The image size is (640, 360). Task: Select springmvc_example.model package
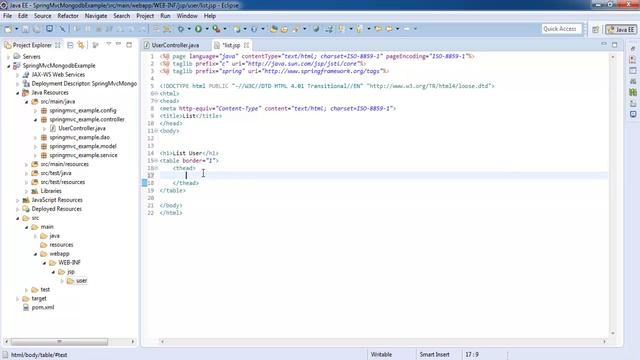(83, 147)
